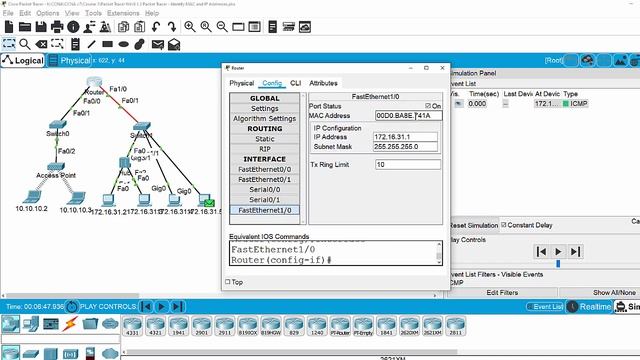Toggle the Port Status On checkbox
640x360 pixels.
click(428, 106)
